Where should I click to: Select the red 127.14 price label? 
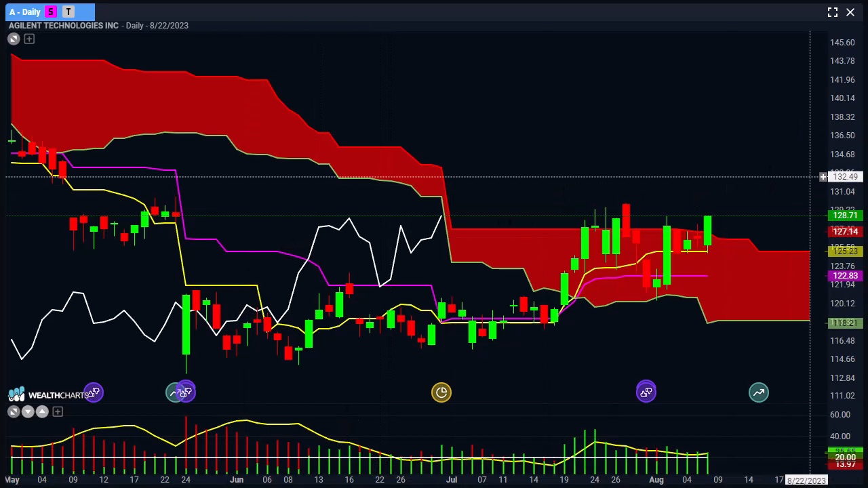coord(845,232)
